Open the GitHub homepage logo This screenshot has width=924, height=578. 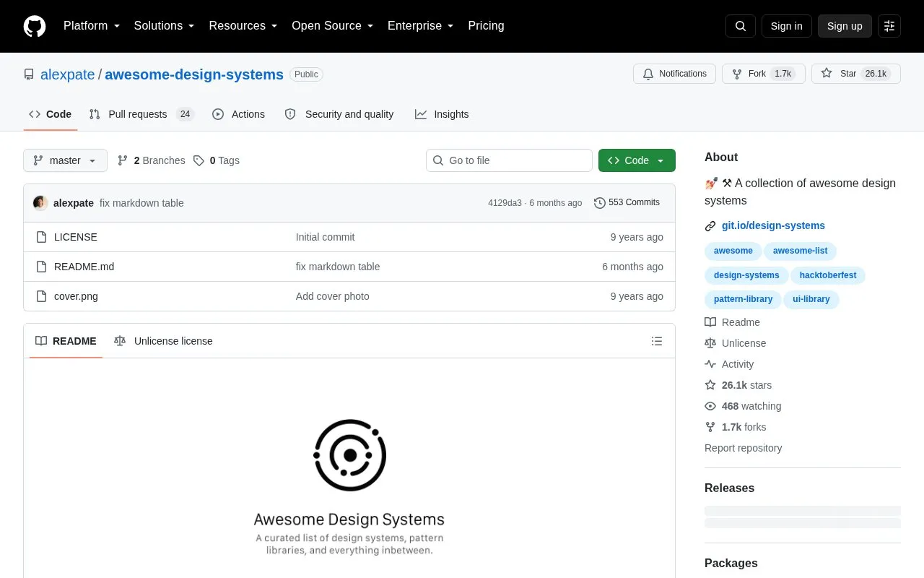click(35, 26)
